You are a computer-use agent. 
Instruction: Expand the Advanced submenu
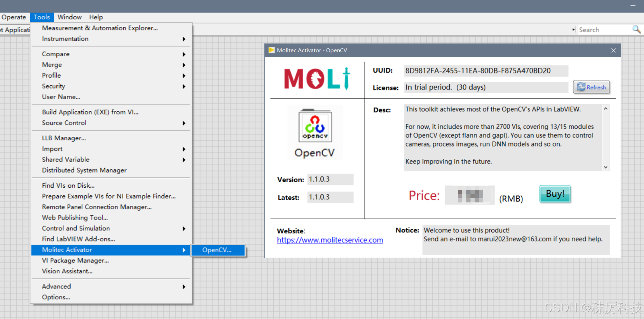pyautogui.click(x=111, y=286)
